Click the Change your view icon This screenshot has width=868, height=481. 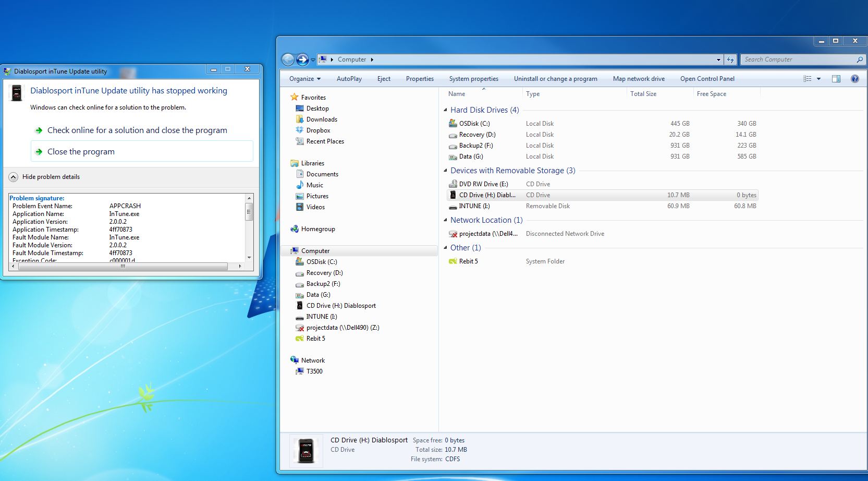click(x=808, y=79)
